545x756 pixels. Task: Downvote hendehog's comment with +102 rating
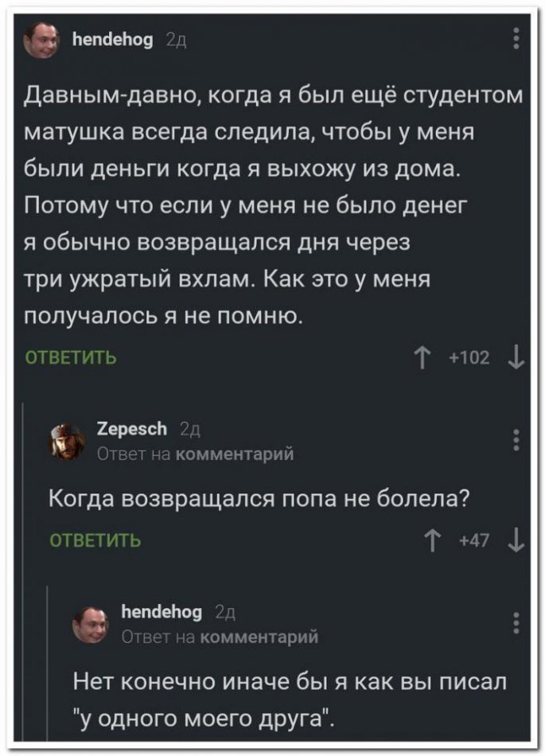coord(516,357)
